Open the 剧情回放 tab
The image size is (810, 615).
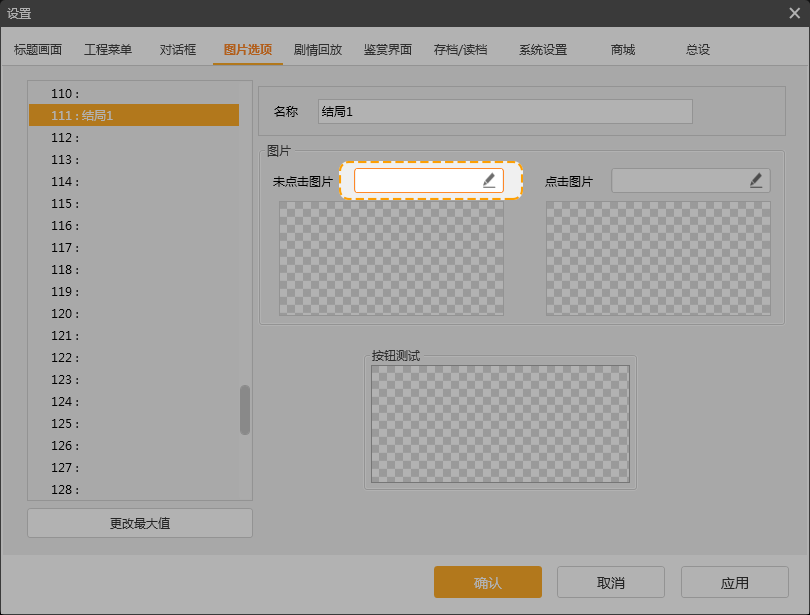click(x=316, y=48)
